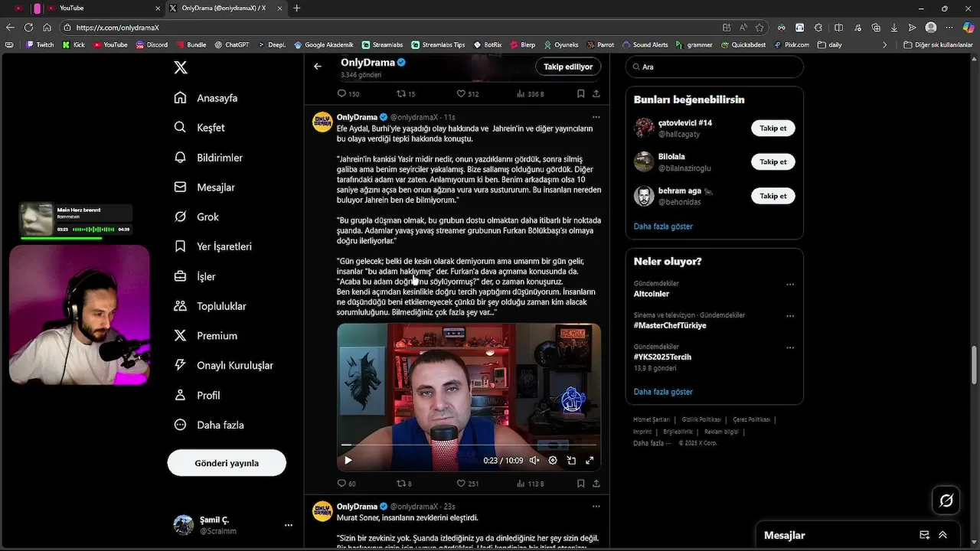This screenshot has height=551, width=980.
Task: Bookmark the post with 336 B views
Action: pos(580,94)
